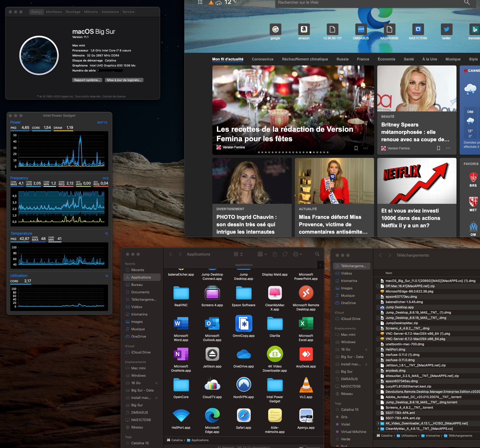The image size is (480, 448).
Task: Select the Microsoft Outlook.app icon
Action: pyautogui.click(x=212, y=324)
